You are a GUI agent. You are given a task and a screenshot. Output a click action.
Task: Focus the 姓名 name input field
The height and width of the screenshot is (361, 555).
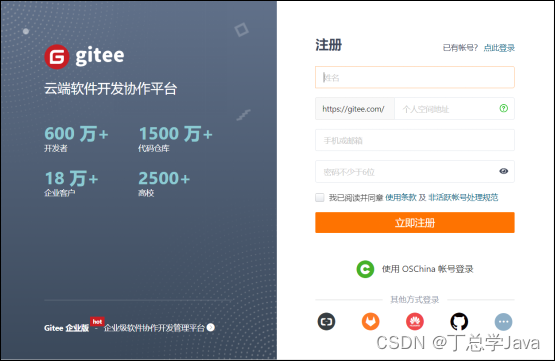click(x=414, y=77)
